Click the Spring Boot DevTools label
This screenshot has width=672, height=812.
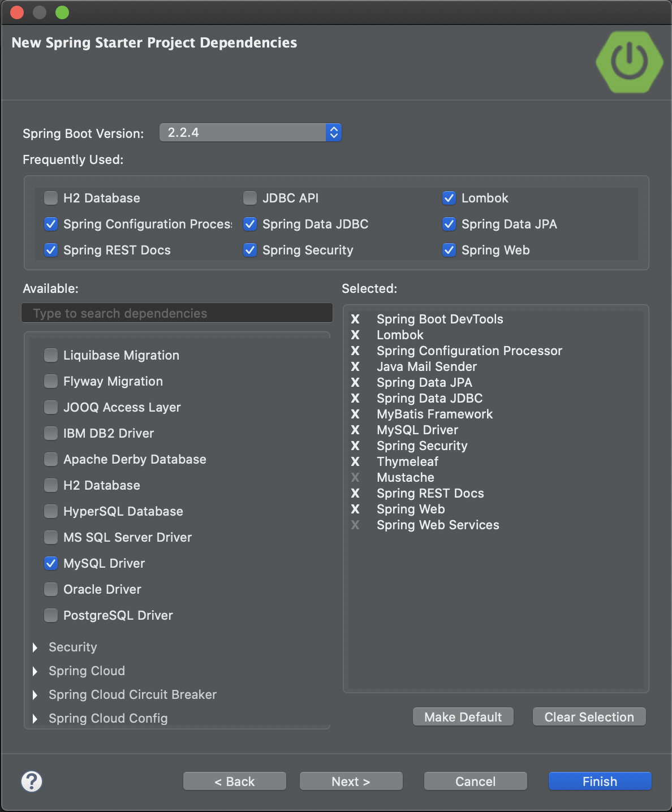[x=440, y=319]
